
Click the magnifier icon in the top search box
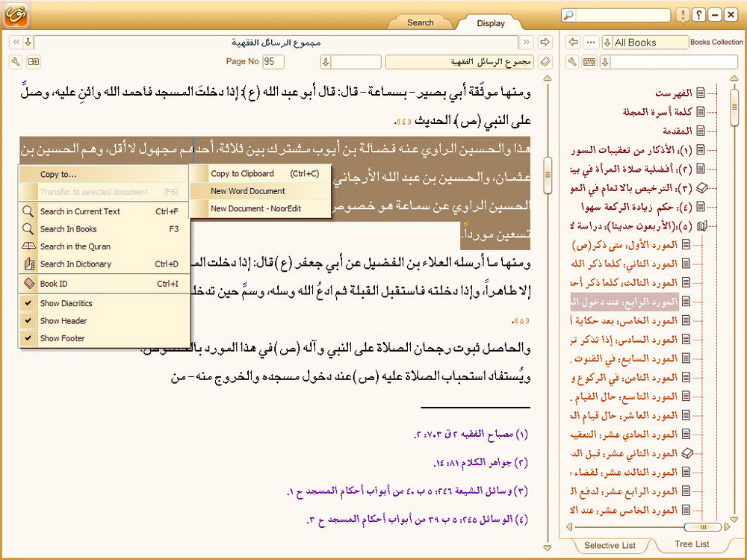point(568,15)
